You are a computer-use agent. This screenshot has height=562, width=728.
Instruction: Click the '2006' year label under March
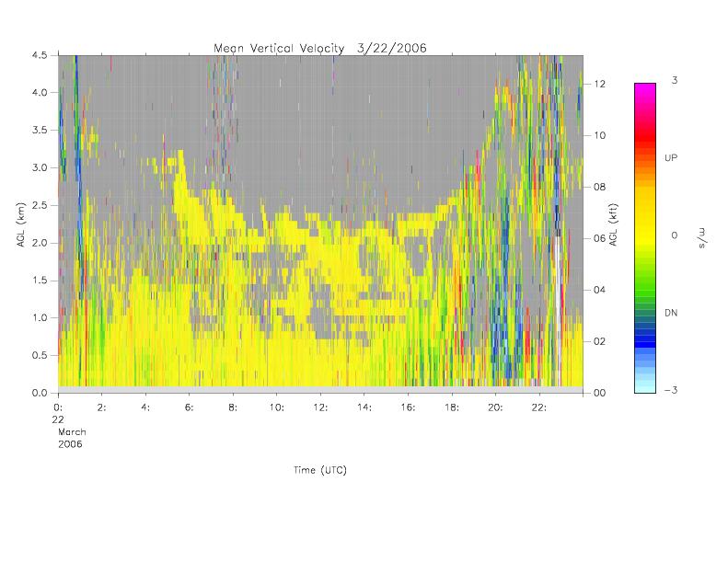point(70,444)
